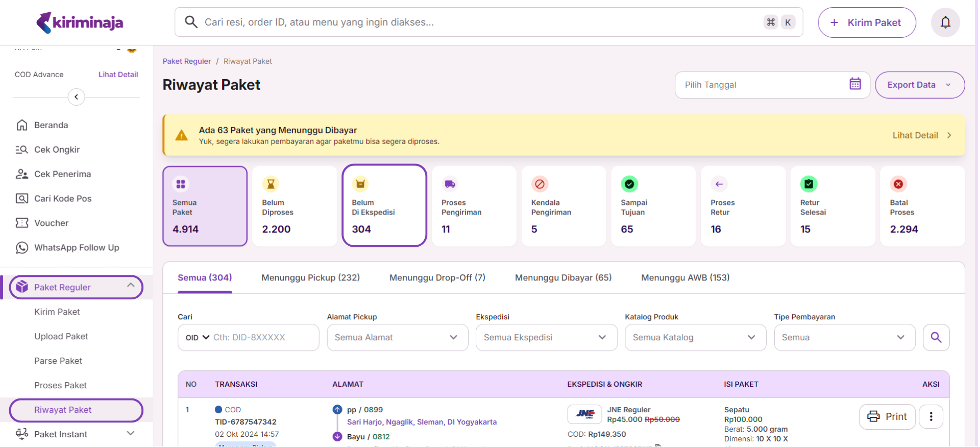
Task: Click the notification bell icon
Action: coord(945,22)
